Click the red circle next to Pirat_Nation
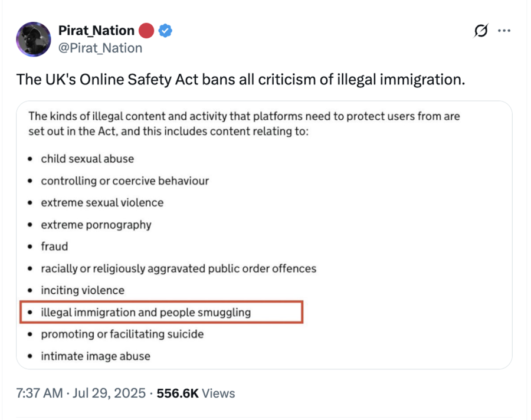The height and width of the screenshot is (420, 531). (146, 31)
